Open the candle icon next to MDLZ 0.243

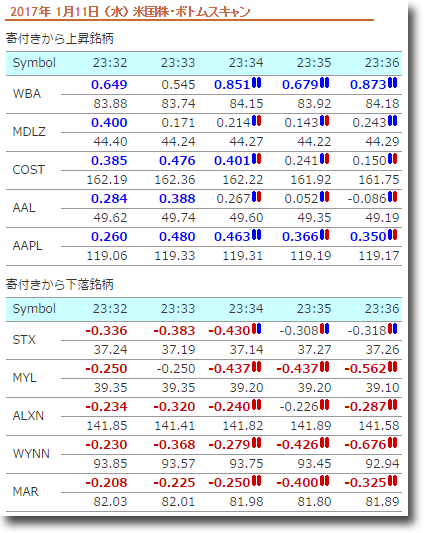[x=392, y=121]
